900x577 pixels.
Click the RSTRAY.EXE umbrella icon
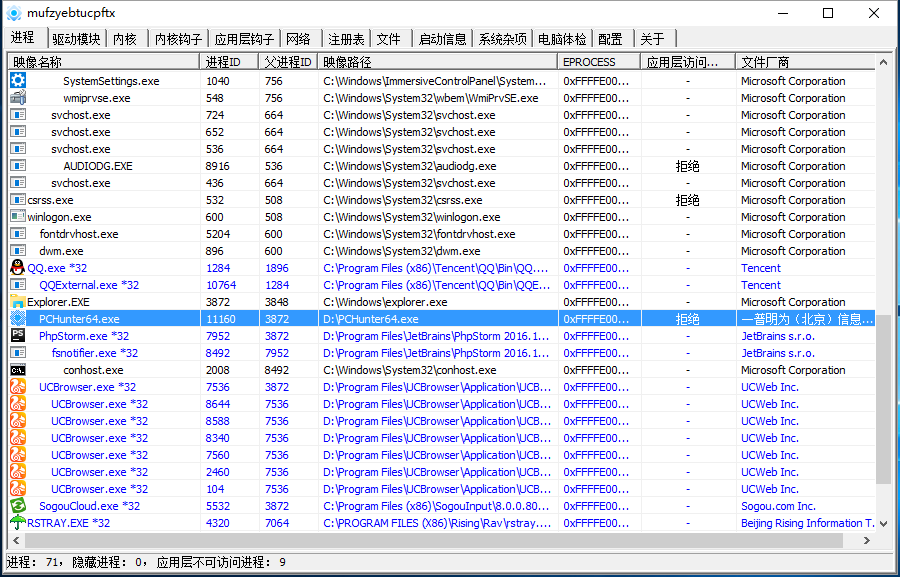[x=18, y=523]
